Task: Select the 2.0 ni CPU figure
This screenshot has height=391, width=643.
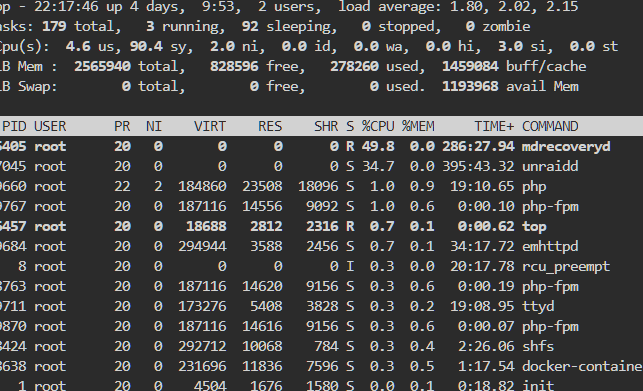Action: click(x=222, y=46)
